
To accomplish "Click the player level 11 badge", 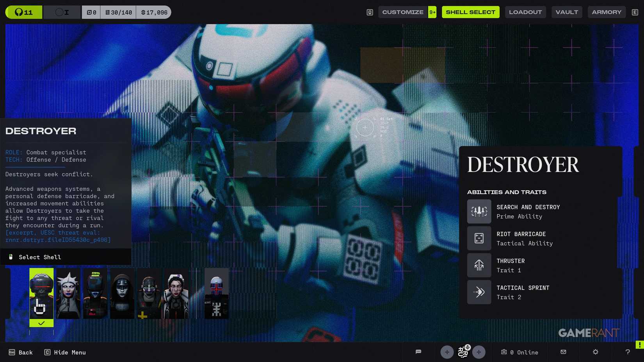I will 23,12.
